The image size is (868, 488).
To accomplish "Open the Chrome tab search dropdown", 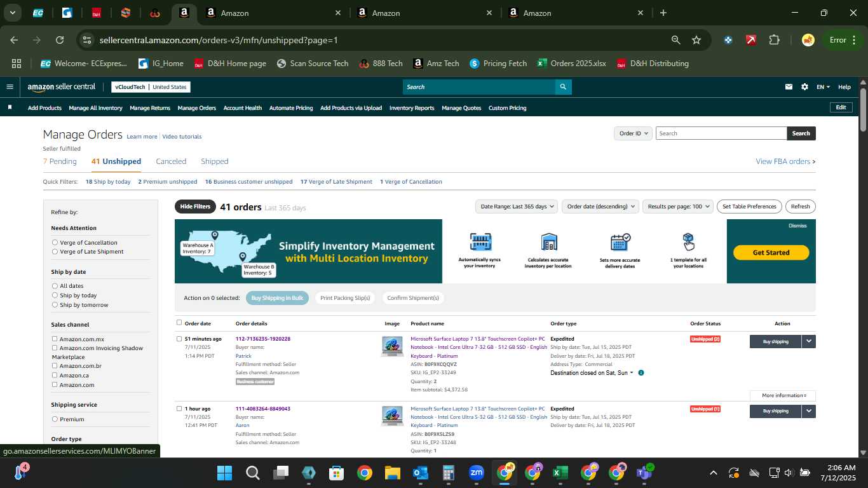I will pos(13,13).
